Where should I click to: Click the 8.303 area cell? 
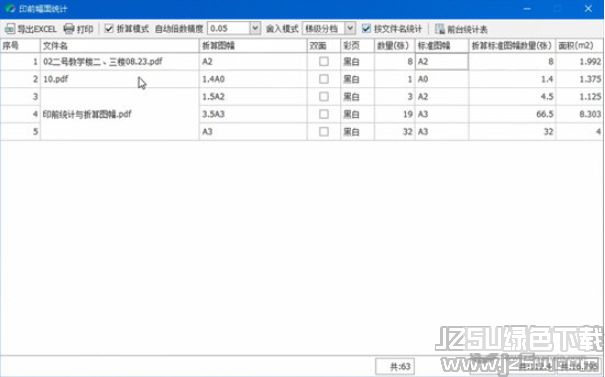coord(580,114)
